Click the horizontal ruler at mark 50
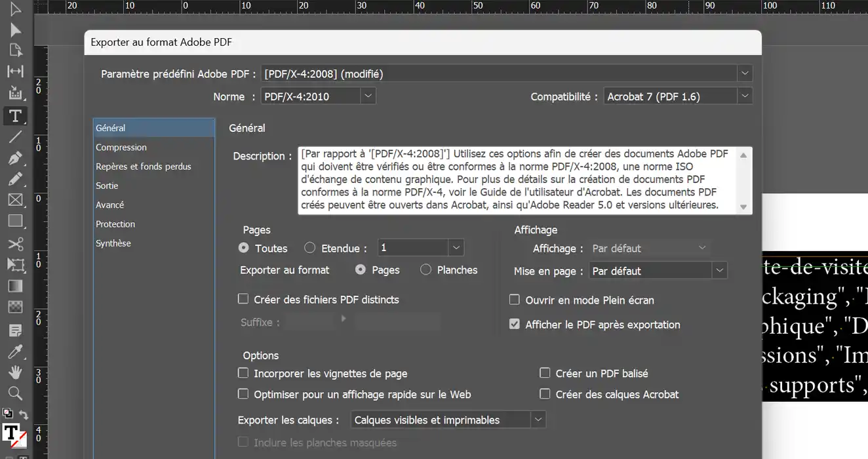 coord(478,7)
